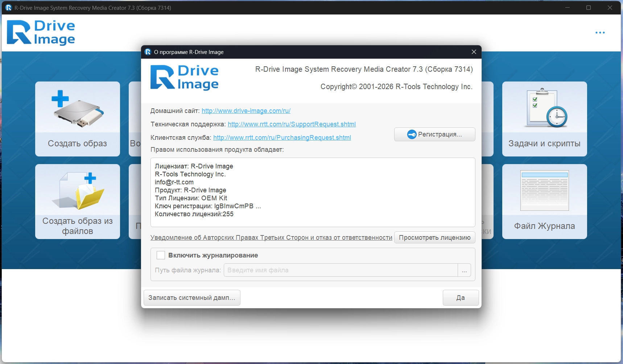Minimize the main R-Drive Image window

(568, 8)
